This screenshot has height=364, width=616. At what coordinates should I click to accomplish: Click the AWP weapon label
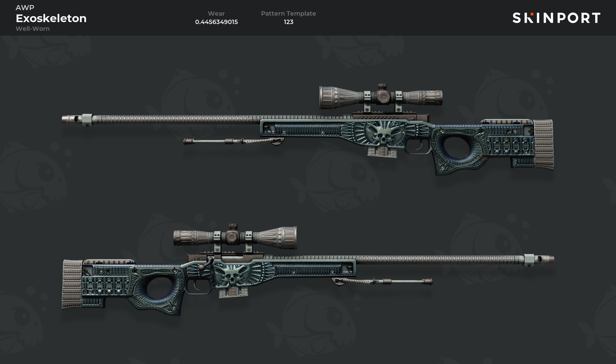coord(25,8)
